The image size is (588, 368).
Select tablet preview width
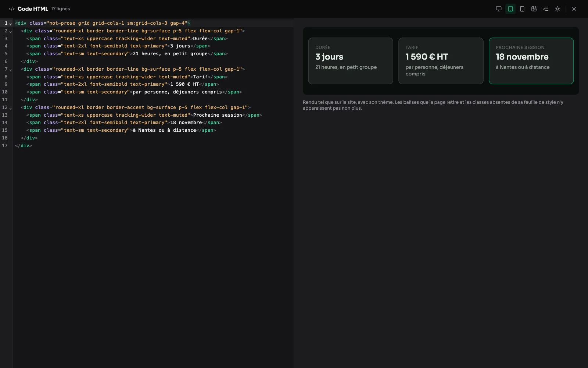tap(510, 9)
